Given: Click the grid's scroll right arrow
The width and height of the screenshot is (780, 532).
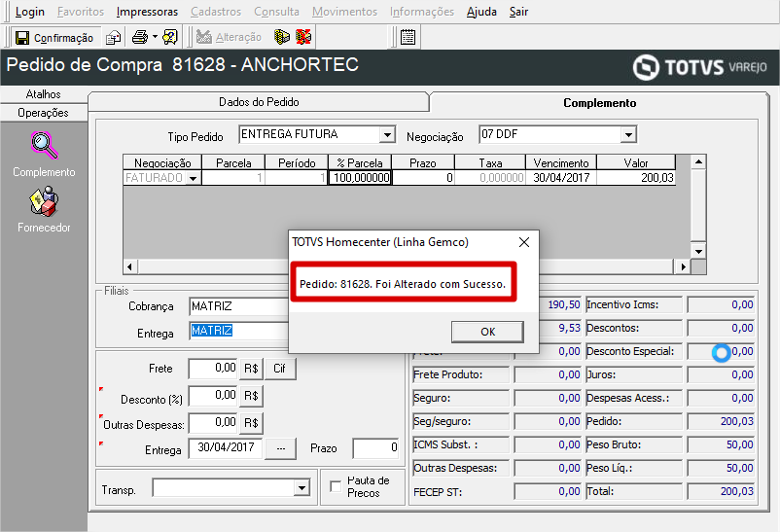Looking at the screenshot, I should pos(684,266).
